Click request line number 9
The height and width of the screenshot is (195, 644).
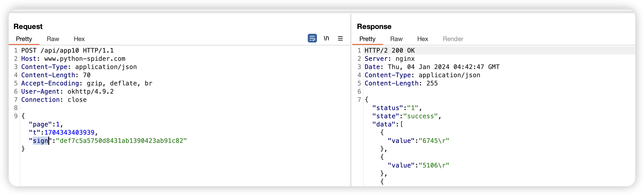coord(16,116)
